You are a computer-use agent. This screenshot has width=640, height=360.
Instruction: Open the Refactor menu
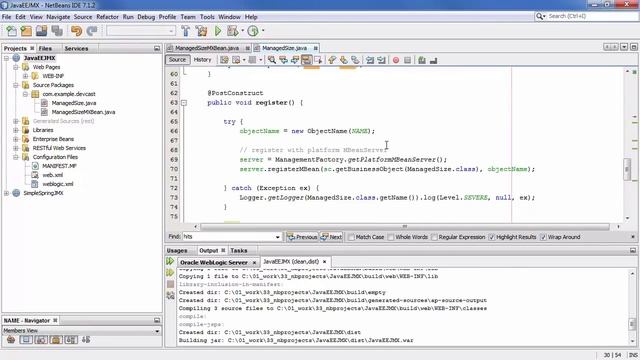(x=107, y=17)
